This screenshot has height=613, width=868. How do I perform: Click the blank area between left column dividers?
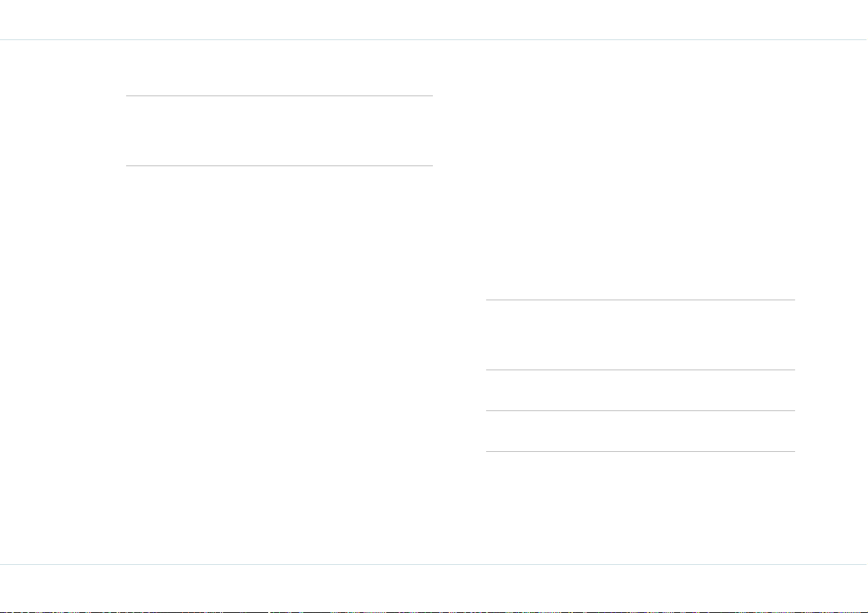279,130
